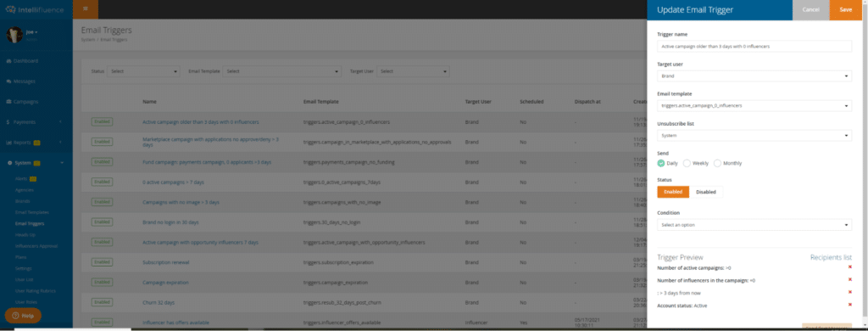
Task: Open Messages from the sidebar
Action: point(21,81)
